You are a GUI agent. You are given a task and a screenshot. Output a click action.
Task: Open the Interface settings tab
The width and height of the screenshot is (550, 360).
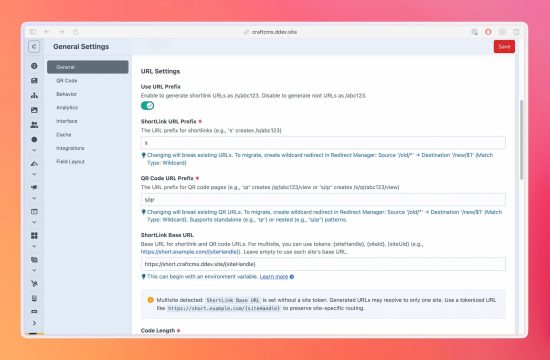click(88, 121)
